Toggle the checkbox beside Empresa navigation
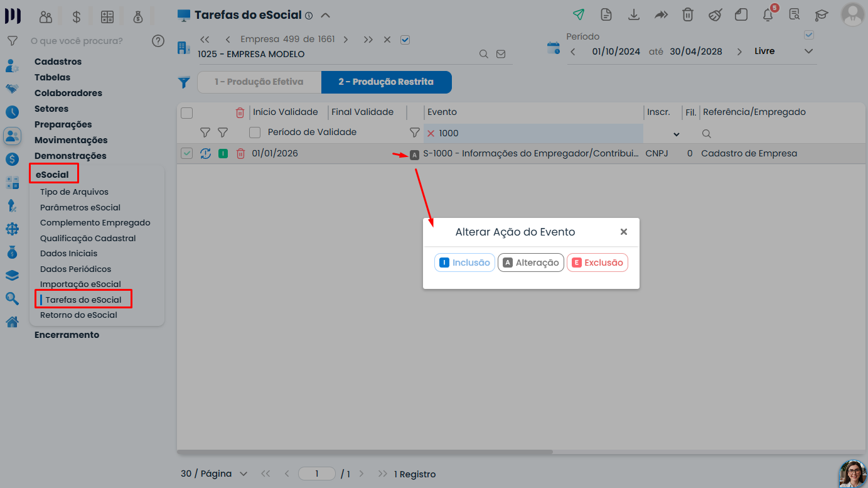Viewport: 868px width, 488px height. pyautogui.click(x=405, y=40)
